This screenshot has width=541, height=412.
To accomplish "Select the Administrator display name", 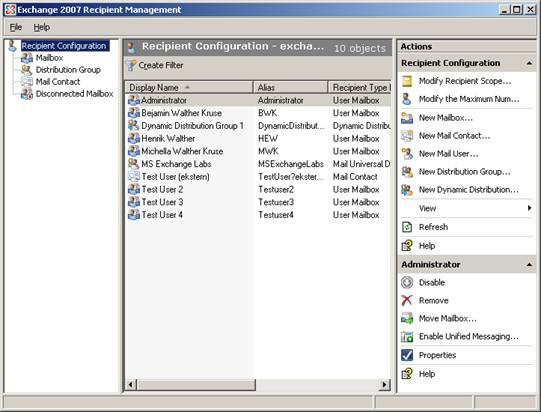I will point(164,100).
